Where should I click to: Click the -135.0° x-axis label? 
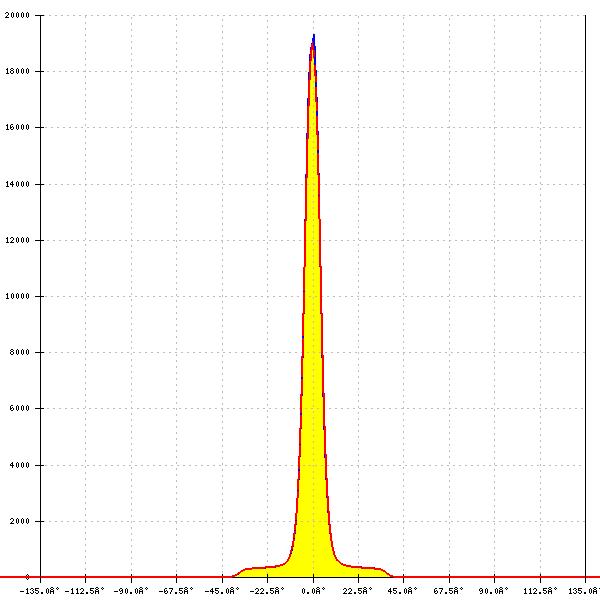coord(39,591)
